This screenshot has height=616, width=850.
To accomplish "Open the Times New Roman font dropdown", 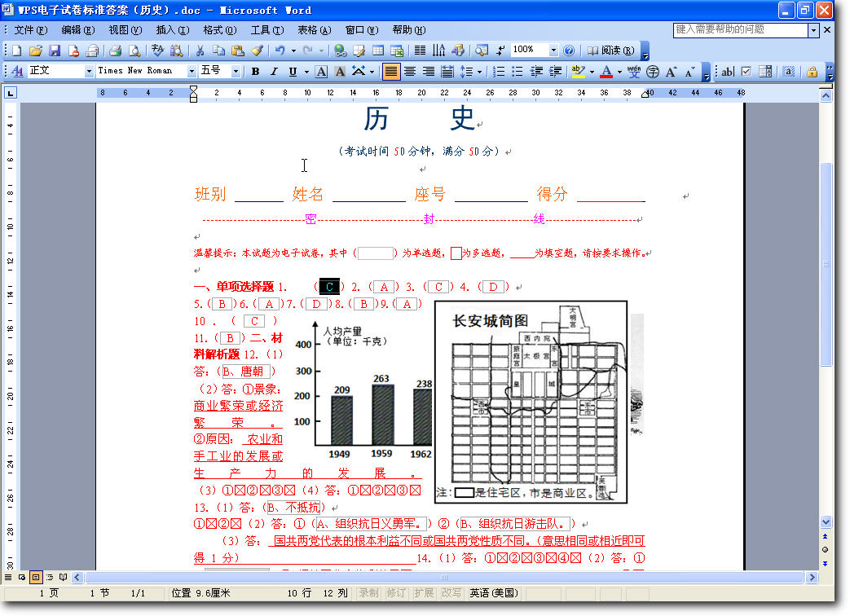I will pos(191,72).
